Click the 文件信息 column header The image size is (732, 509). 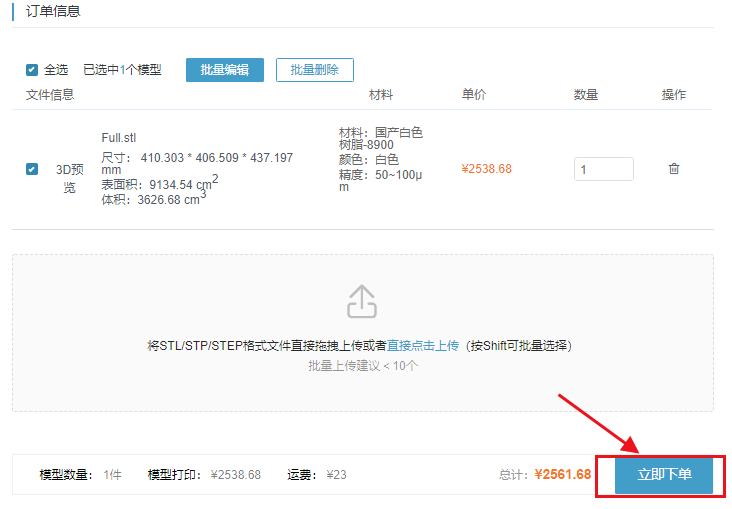50,95
